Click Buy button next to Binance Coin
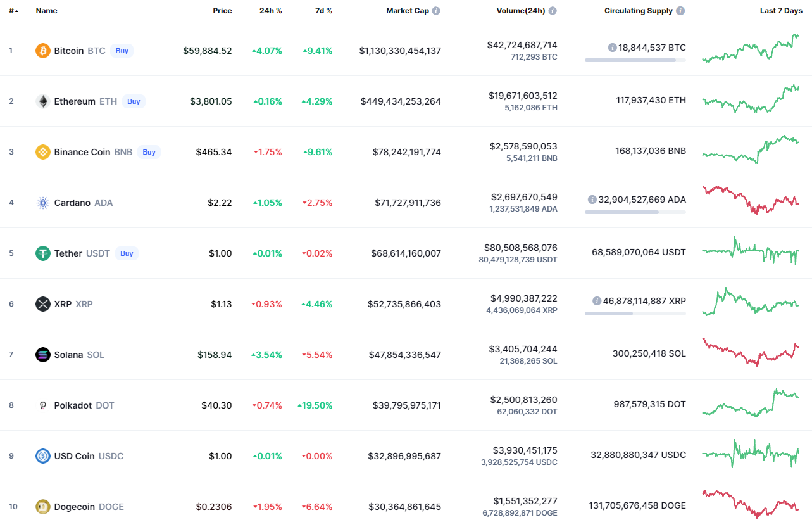This screenshot has width=812, height=527. point(149,152)
